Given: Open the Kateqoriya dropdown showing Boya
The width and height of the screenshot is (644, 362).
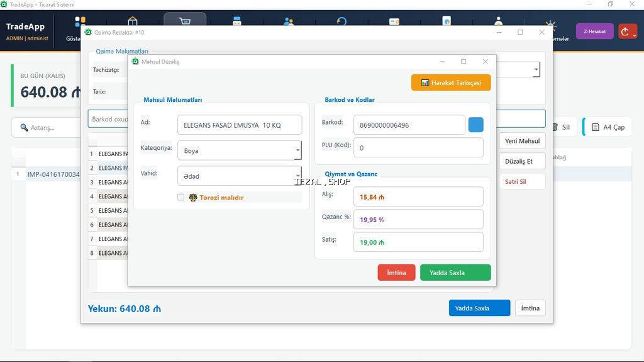Looking at the screenshot, I should click(240, 150).
